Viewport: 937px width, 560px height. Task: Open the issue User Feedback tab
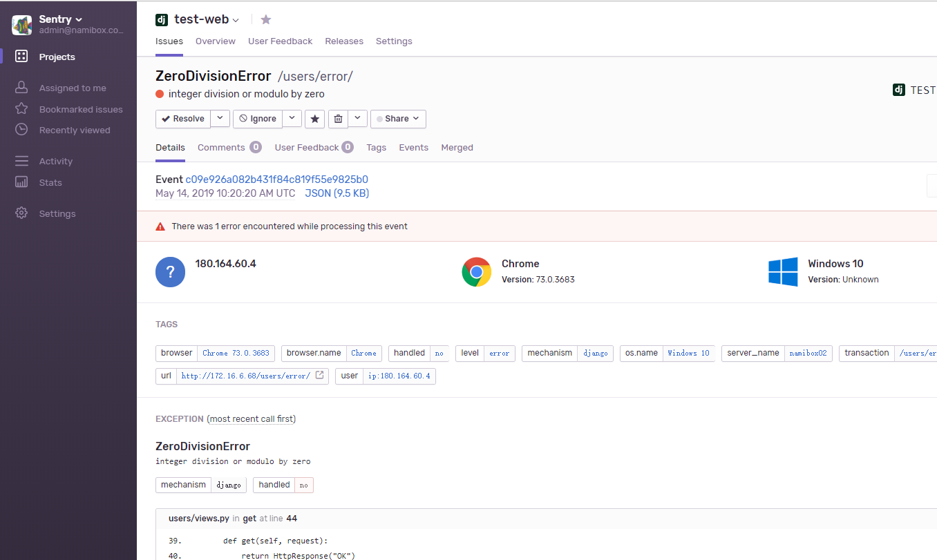[314, 147]
